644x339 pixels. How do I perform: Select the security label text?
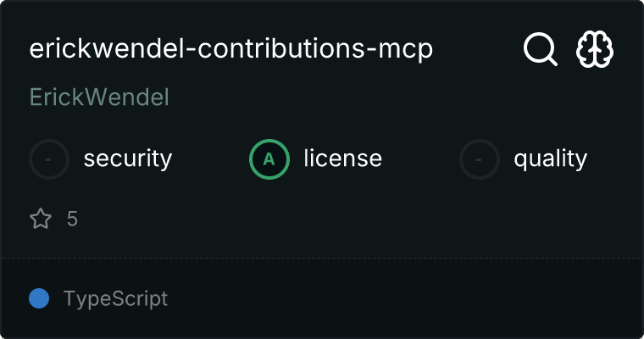coord(127,158)
